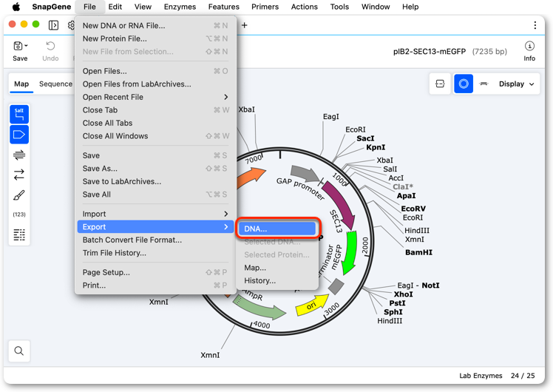The image size is (553, 392).
Task: Select the paintbrush color tool
Action: tap(19, 195)
